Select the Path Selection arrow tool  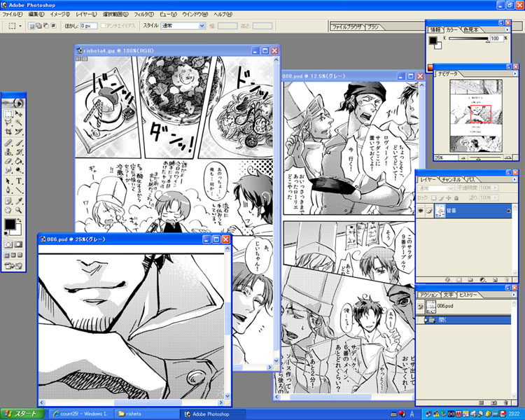8,181
